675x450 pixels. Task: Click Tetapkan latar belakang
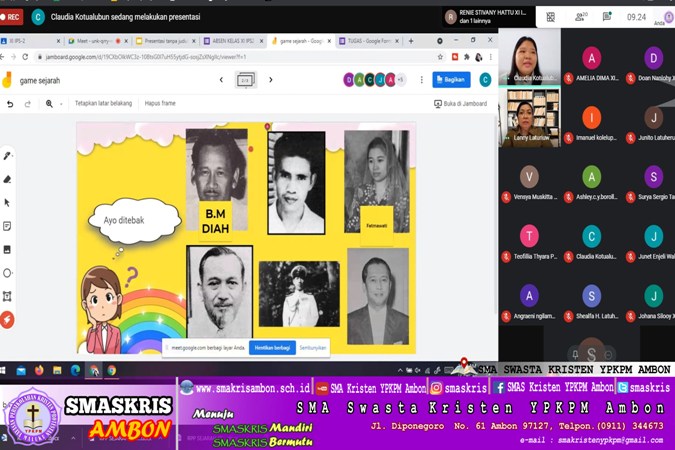point(103,103)
